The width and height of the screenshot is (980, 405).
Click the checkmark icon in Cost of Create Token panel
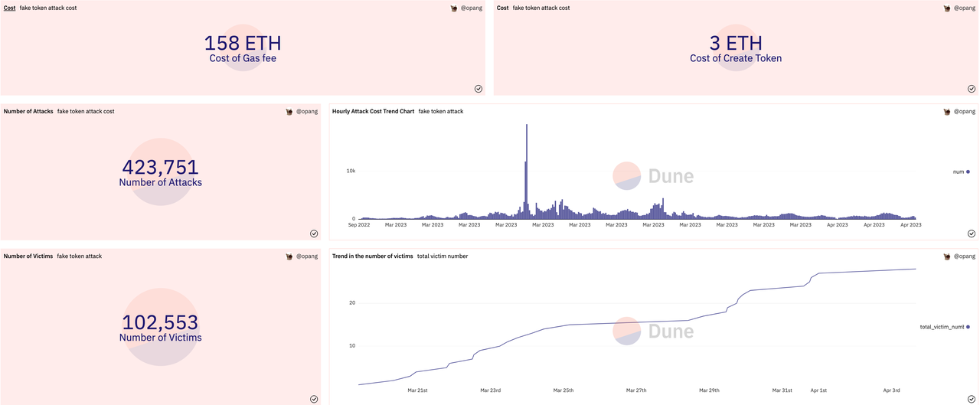(x=972, y=89)
